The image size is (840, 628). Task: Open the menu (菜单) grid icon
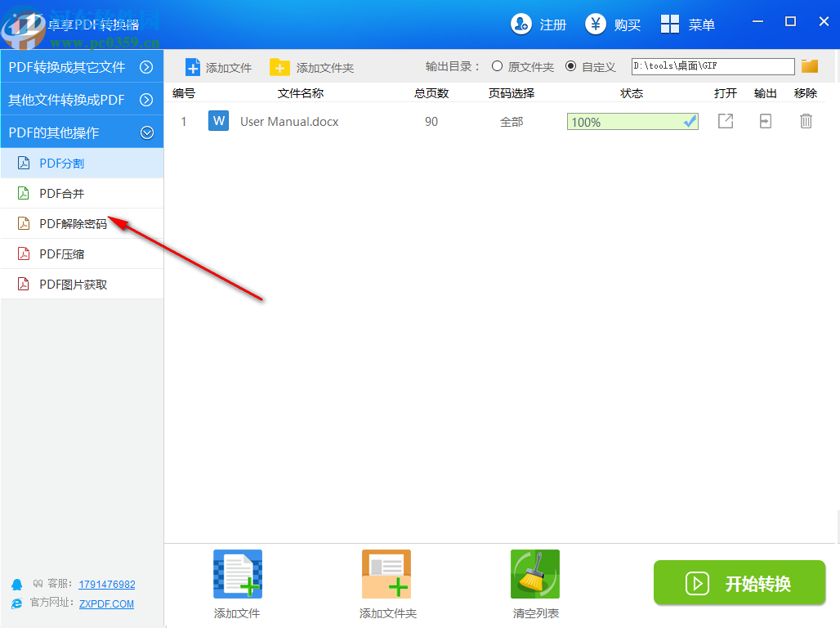pyautogui.click(x=670, y=25)
